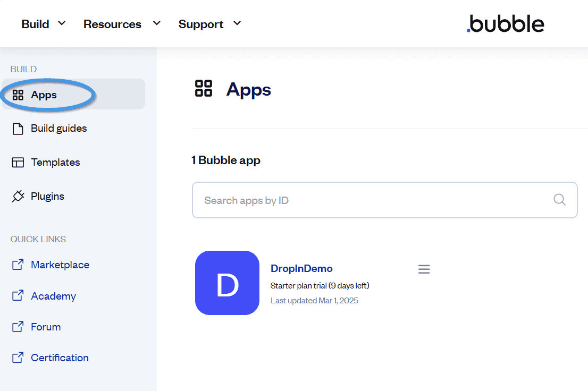Click the Marketplace external link icon
Viewport: 588px width, 391px height.
tap(18, 265)
